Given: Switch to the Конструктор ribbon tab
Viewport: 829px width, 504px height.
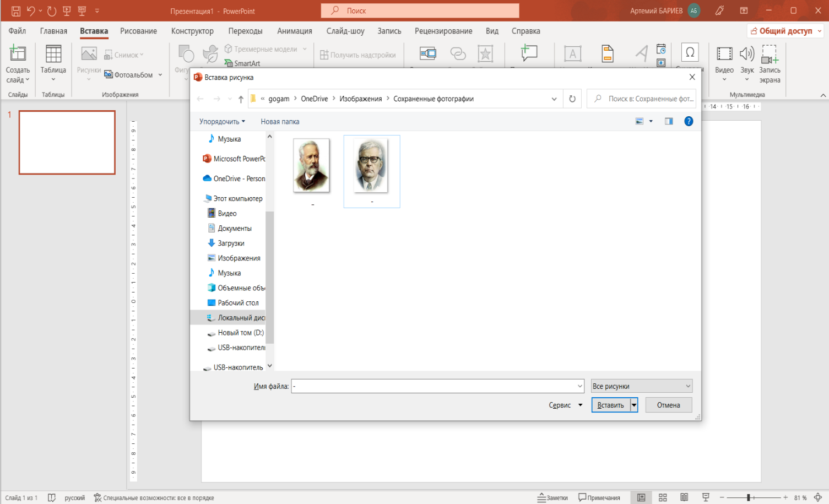Looking at the screenshot, I should (192, 31).
